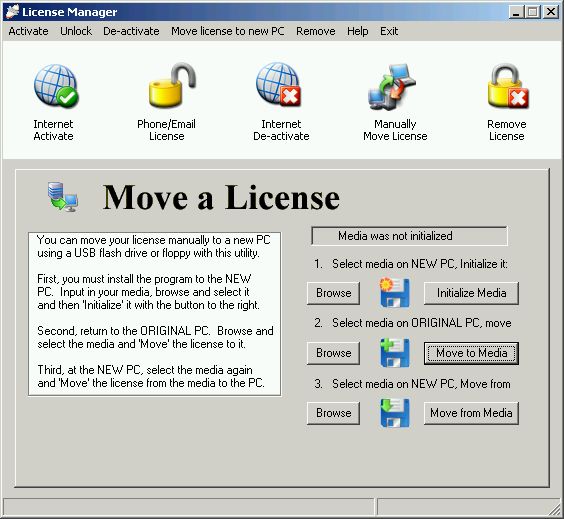The width and height of the screenshot is (564, 519).
Task: Select Exit in the menu bar
Action: (389, 31)
